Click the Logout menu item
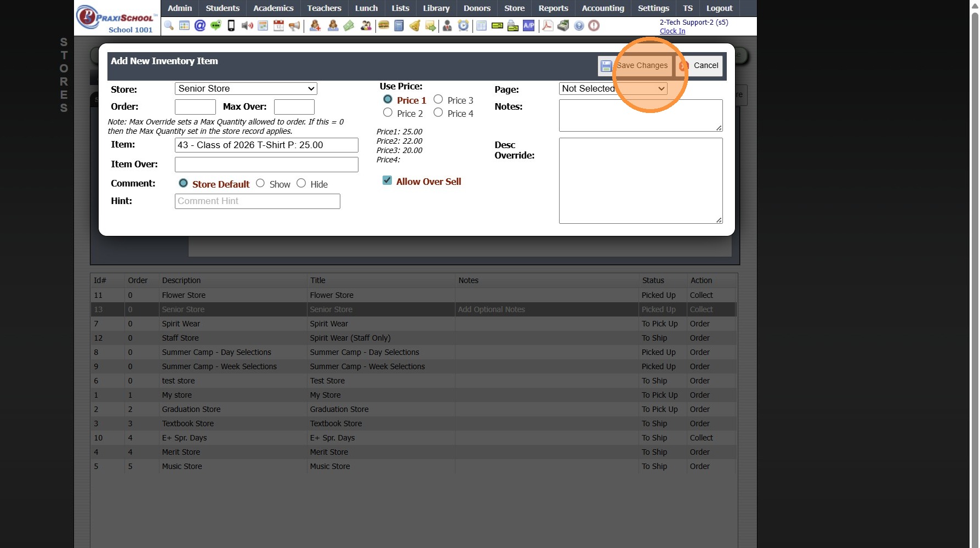 tap(719, 8)
